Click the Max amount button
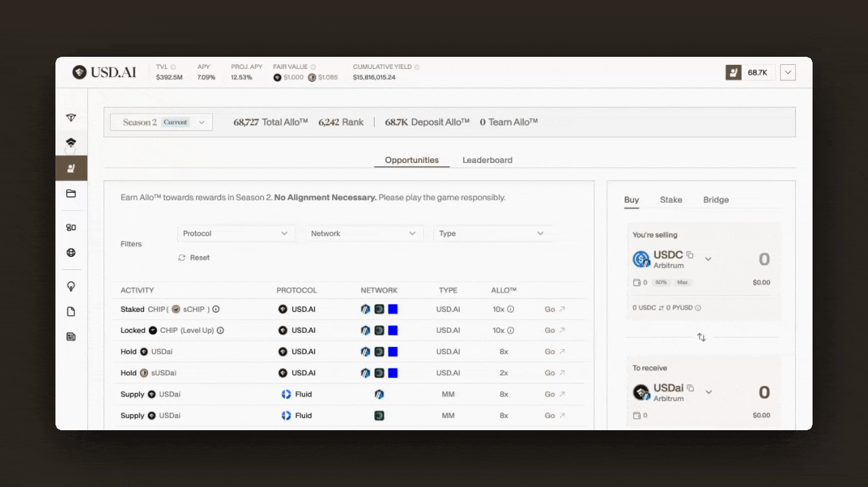The image size is (868, 487). click(682, 282)
